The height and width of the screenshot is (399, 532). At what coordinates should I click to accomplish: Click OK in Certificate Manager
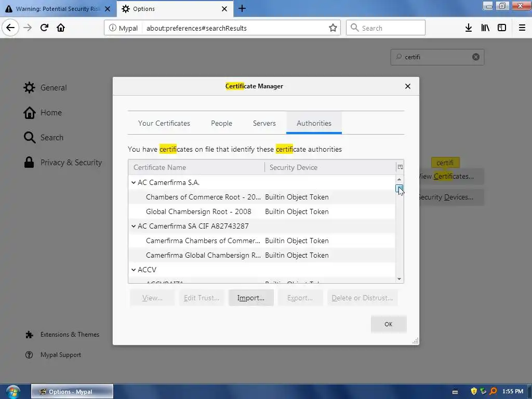pyautogui.click(x=389, y=324)
